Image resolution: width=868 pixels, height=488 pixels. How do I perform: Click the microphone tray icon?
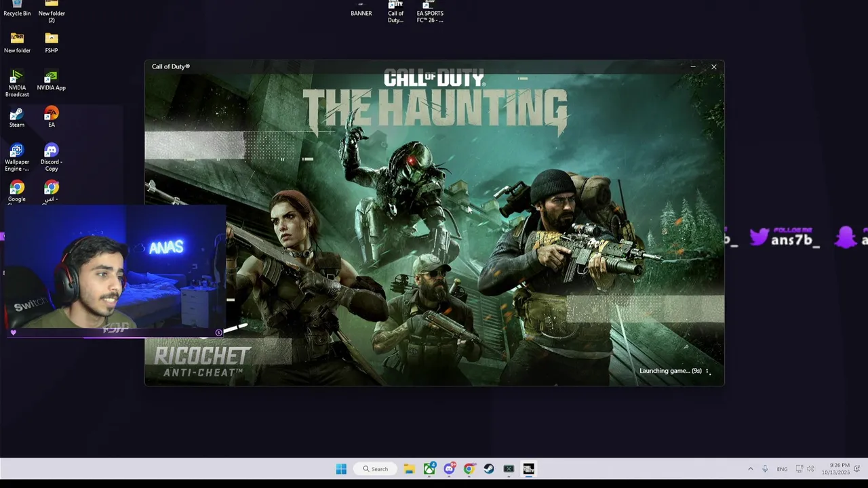coord(765,469)
